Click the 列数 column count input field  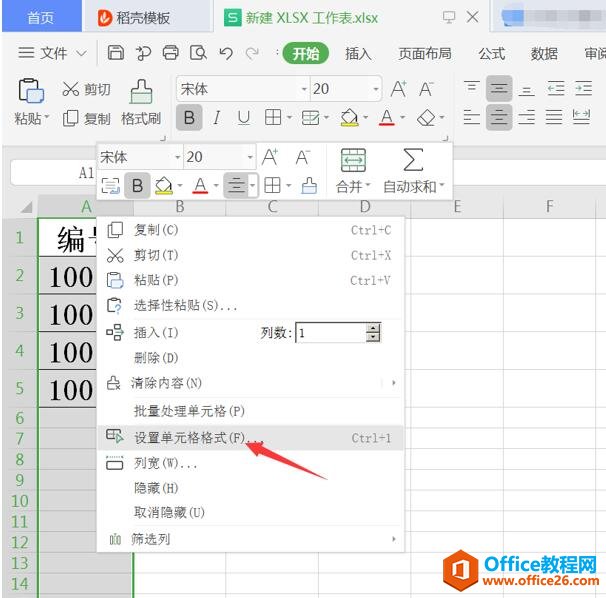tap(330, 333)
